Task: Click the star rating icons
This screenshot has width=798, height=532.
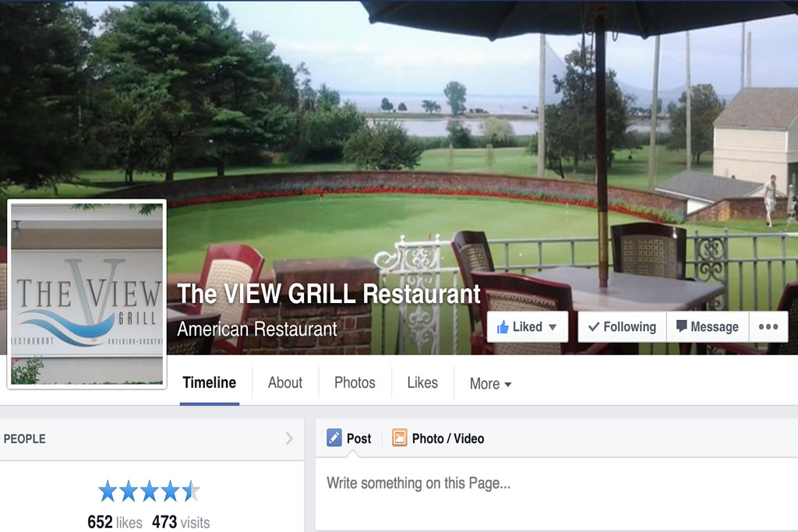Action: pos(149,491)
